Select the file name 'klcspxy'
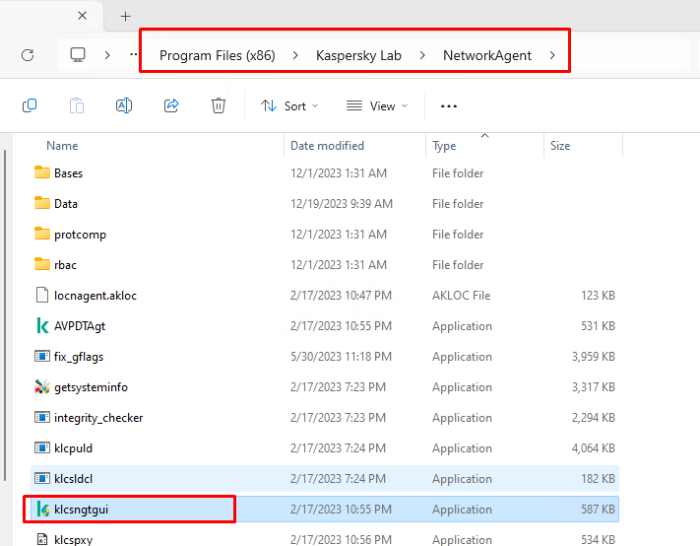The height and width of the screenshot is (546, 700). [73, 540]
